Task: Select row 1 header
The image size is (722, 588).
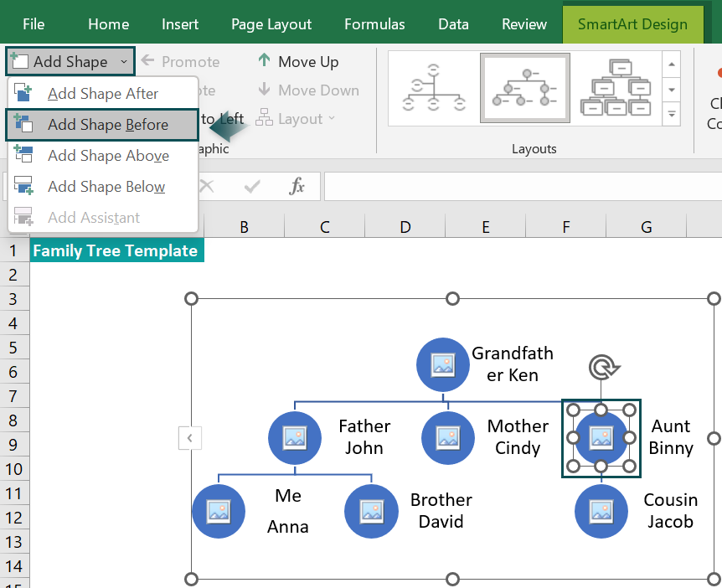Action: pyautogui.click(x=13, y=250)
